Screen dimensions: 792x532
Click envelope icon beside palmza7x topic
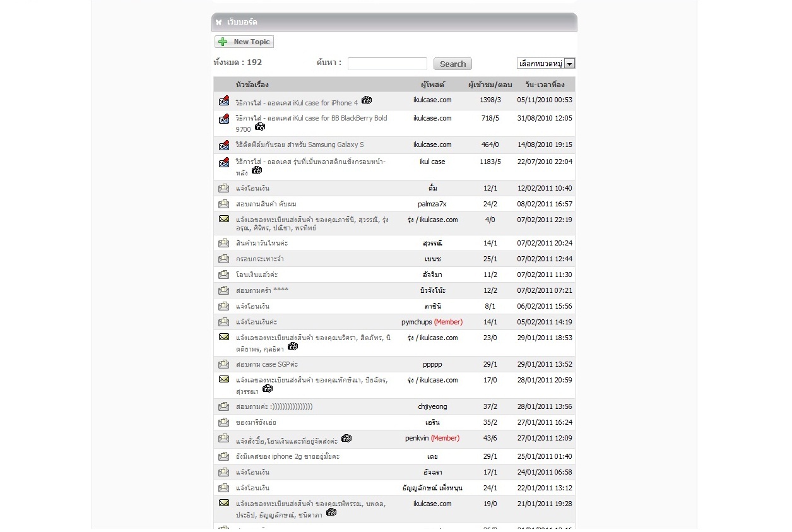pos(223,204)
